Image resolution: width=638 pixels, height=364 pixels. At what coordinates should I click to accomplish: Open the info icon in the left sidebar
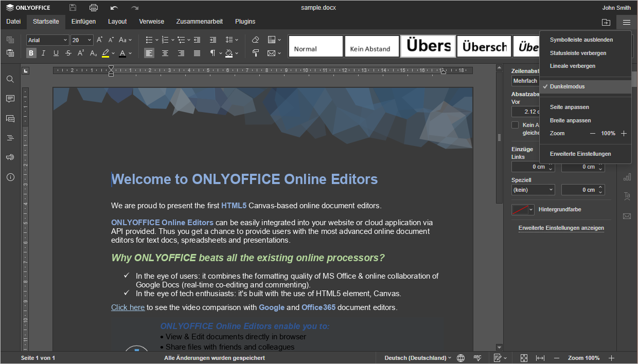pos(10,177)
